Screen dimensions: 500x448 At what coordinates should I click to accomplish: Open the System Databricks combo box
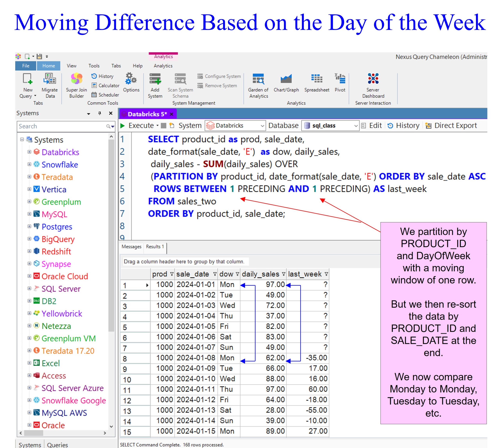tap(262, 126)
